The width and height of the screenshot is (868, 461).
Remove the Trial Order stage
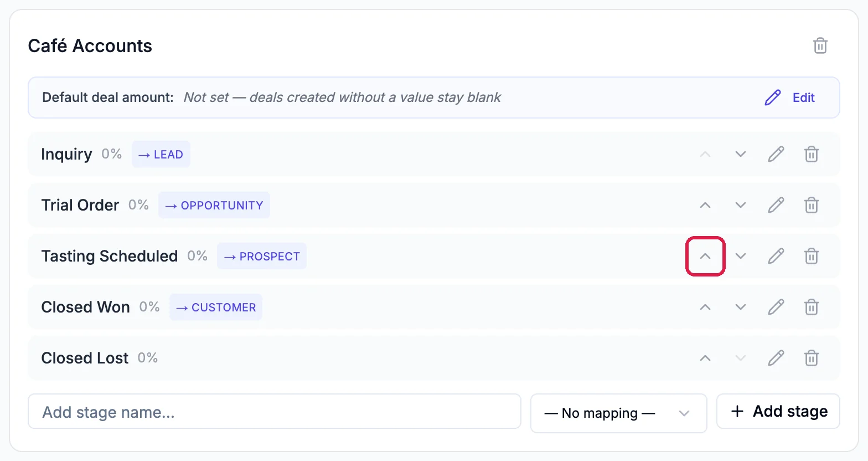coord(812,205)
